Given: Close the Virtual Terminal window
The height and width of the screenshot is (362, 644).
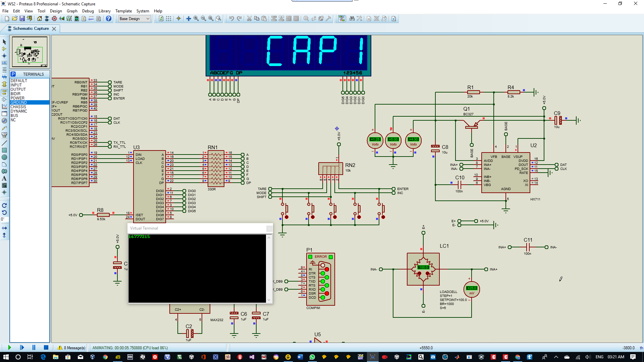Looking at the screenshot, I should (x=269, y=229).
